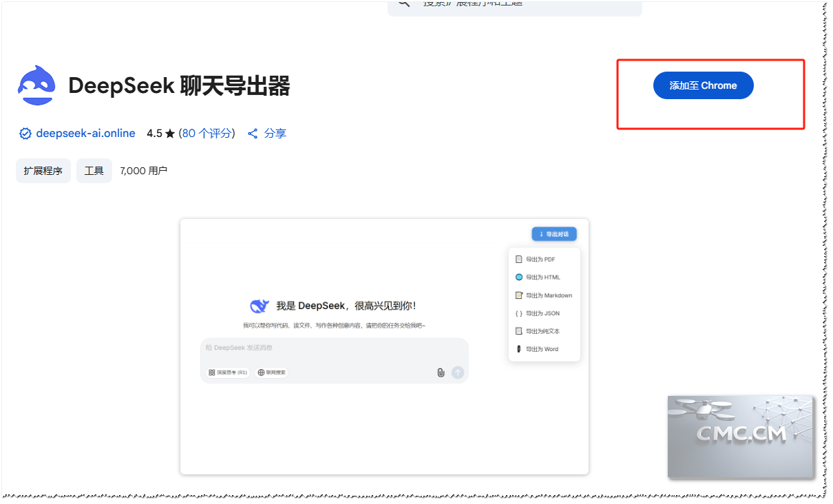Click the Markdown note icon in the export menu
This screenshot has height=504, width=833.
pos(519,295)
